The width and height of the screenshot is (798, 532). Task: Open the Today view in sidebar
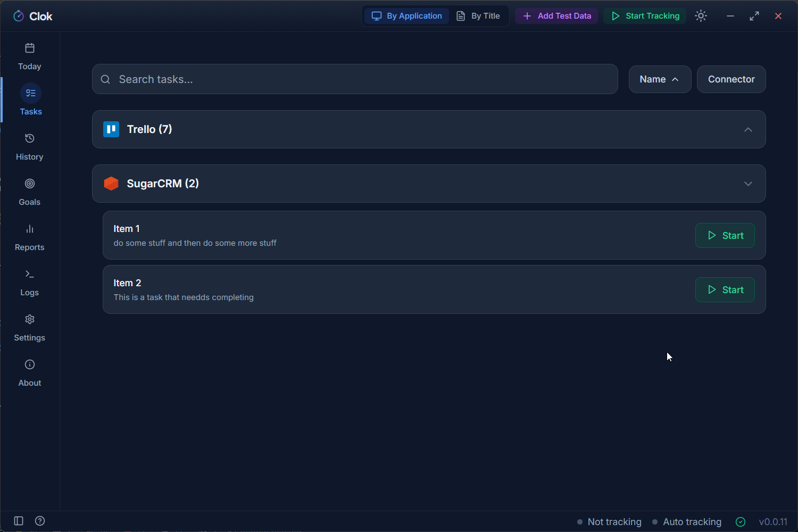[30, 57]
